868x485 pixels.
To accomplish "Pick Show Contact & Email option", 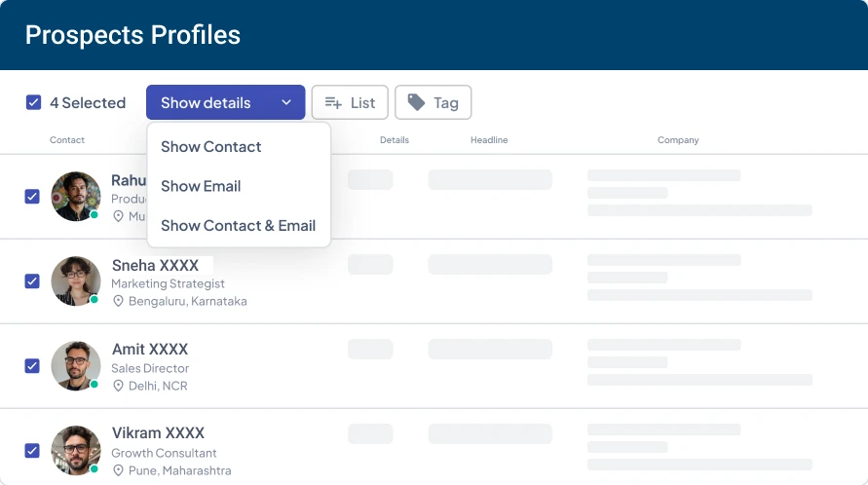I will [238, 225].
